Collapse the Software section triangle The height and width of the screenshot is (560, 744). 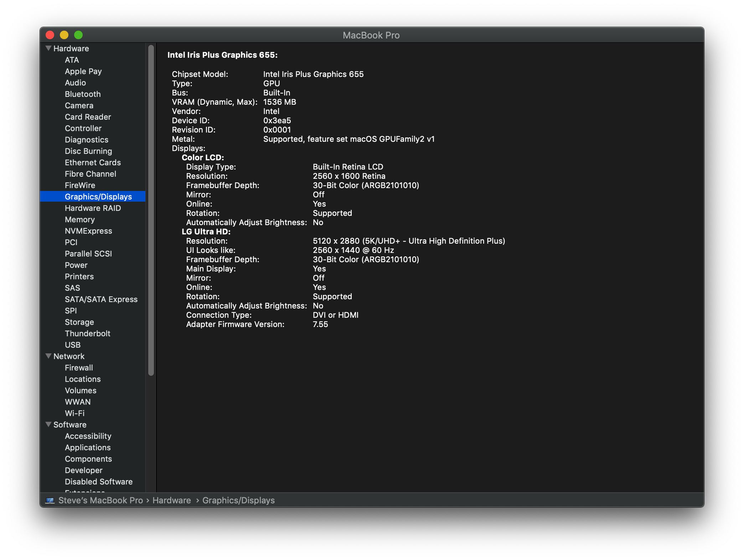pos(48,424)
